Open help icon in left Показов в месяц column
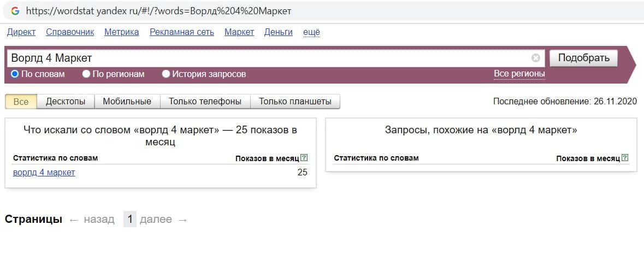The height and width of the screenshot is (260, 644). 304,158
